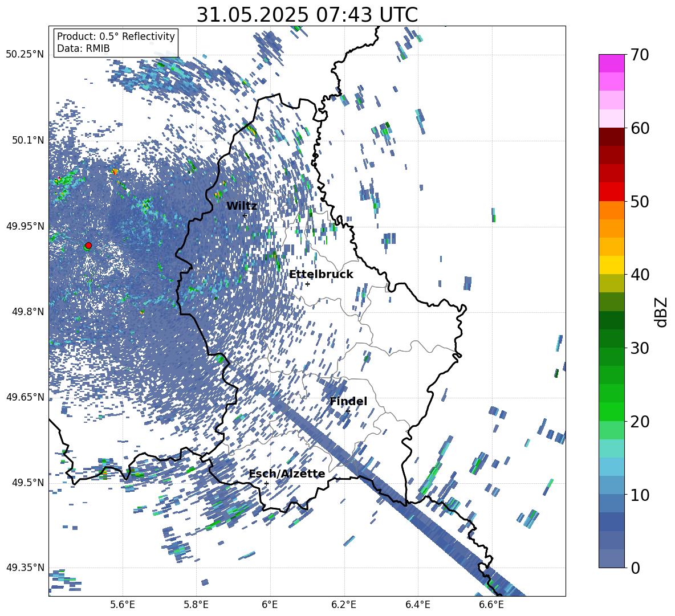The image size is (675, 616).
Task: Click the magenta top colorbar segment
Action: (x=611, y=63)
